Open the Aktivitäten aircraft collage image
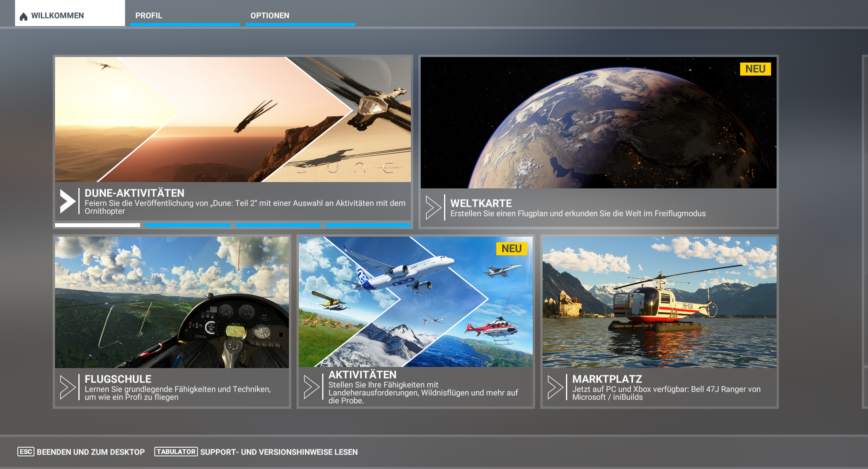Image resolution: width=868 pixels, height=469 pixels. tap(416, 302)
